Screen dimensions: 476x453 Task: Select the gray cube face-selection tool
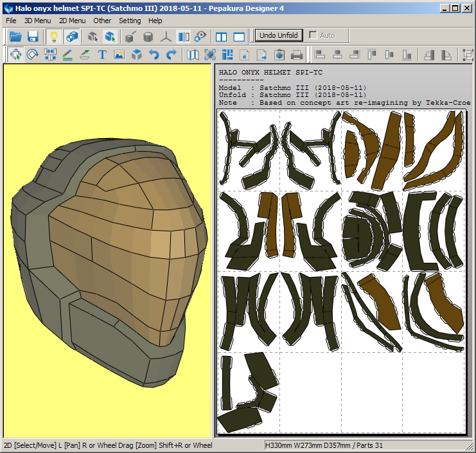click(93, 37)
